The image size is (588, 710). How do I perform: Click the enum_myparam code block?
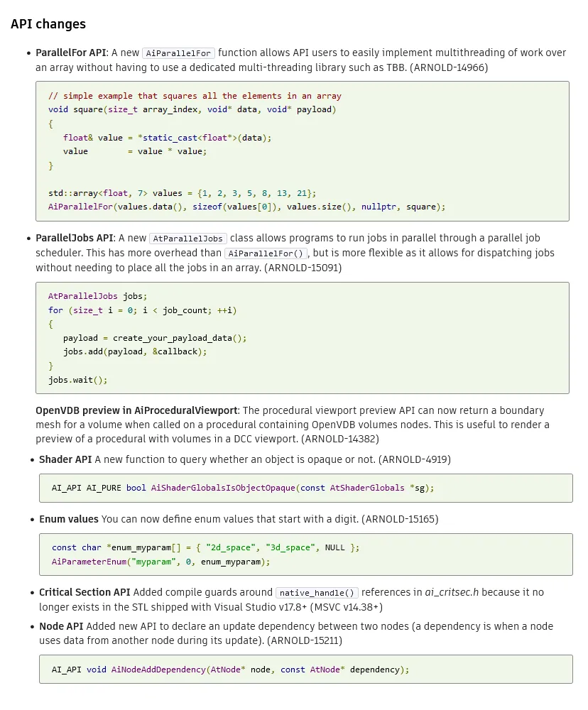click(306, 555)
